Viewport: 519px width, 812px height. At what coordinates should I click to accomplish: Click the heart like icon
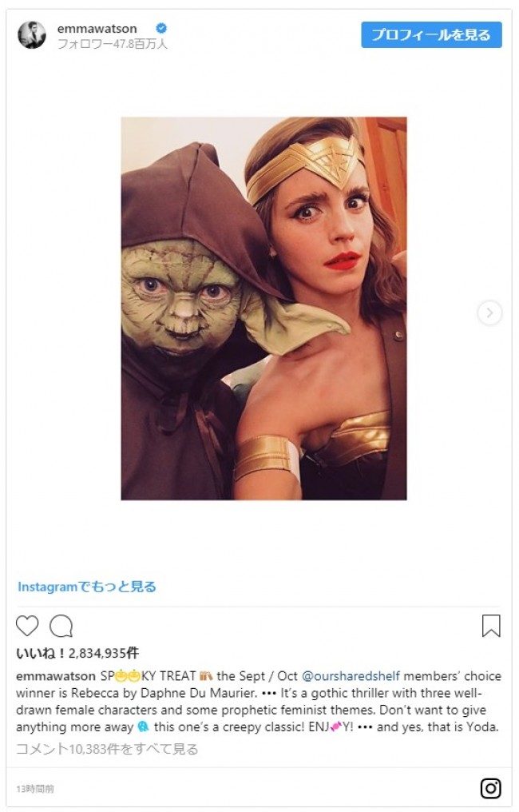click(x=27, y=626)
